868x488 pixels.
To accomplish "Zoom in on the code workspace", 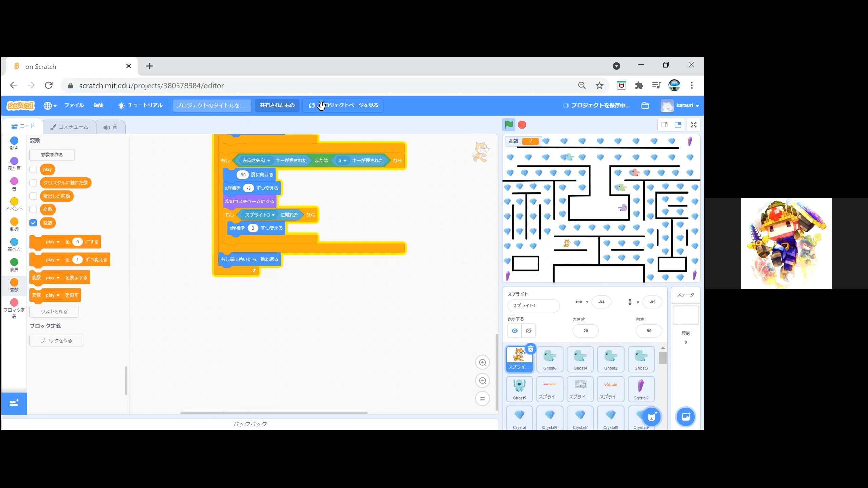I will [482, 363].
